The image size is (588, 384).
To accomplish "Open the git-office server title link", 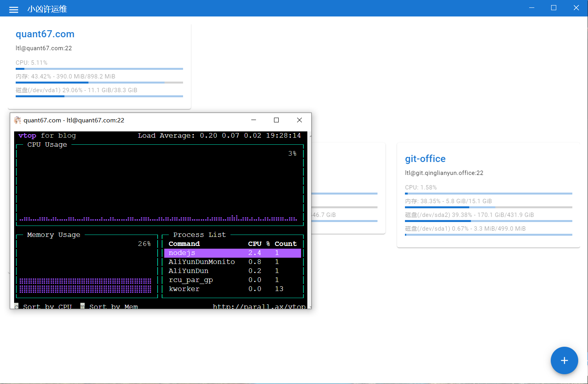I will (425, 159).
